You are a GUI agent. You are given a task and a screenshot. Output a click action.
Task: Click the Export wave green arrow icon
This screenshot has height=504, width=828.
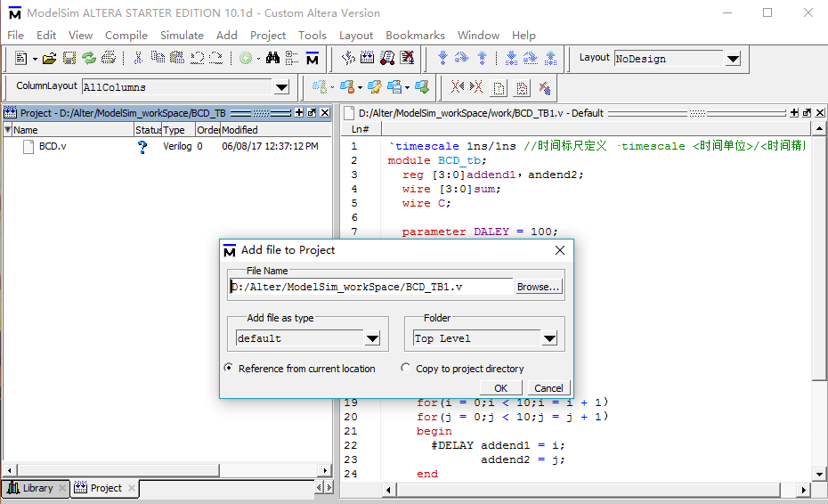tap(422, 86)
